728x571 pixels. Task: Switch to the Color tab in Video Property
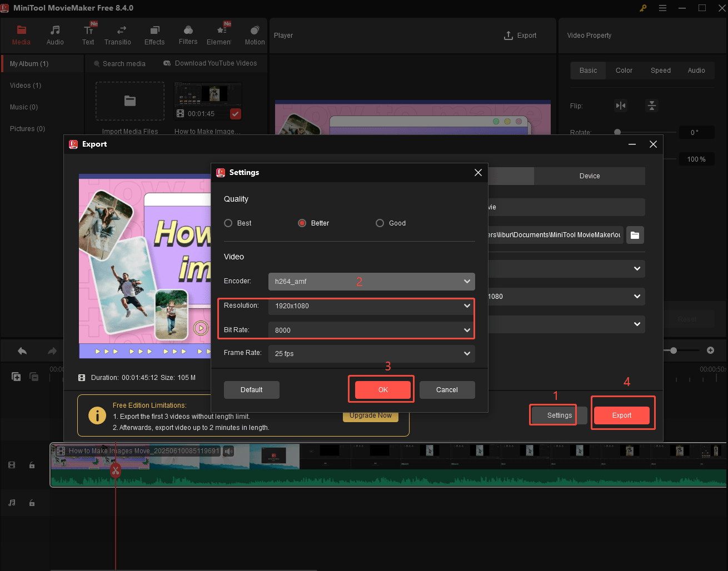click(x=624, y=70)
